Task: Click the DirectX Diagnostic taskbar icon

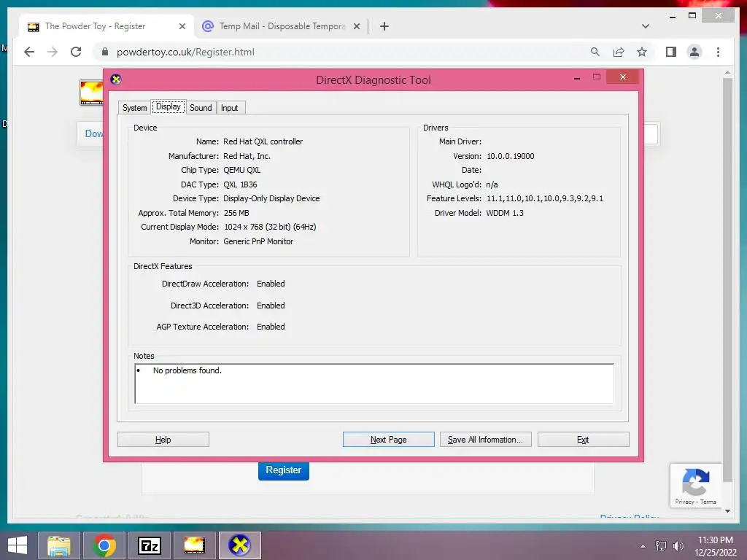Action: point(239,545)
